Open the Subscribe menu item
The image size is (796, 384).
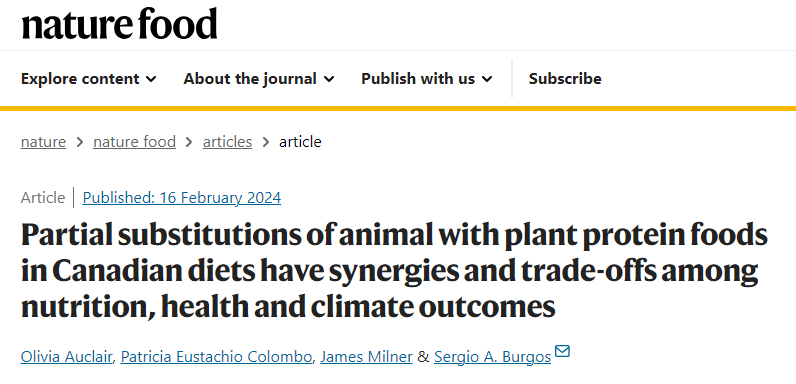(565, 79)
